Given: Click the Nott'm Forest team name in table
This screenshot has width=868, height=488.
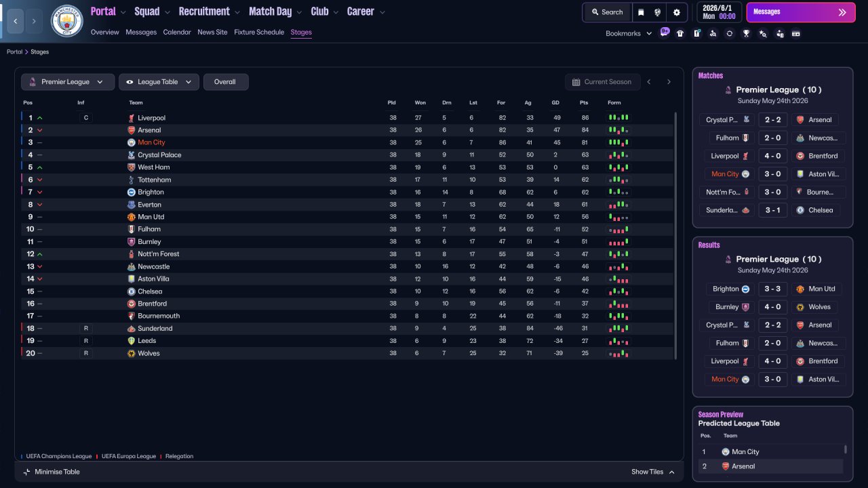Looking at the screenshot, I should pos(159,254).
